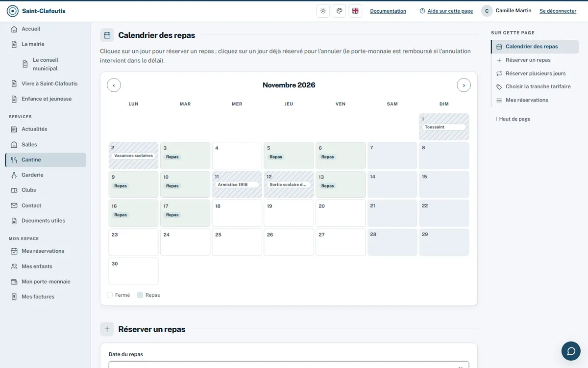The width and height of the screenshot is (588, 368).
Task: Click Se déconnecter to log out
Action: [x=558, y=11]
